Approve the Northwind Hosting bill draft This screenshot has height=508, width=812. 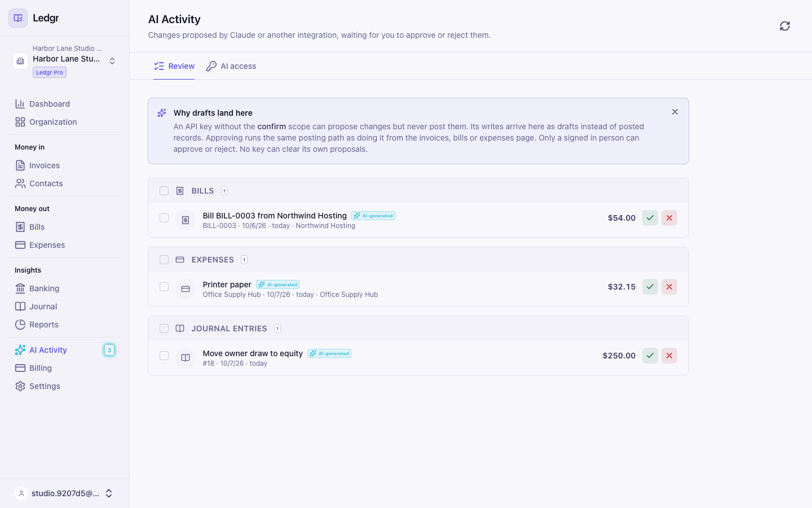pyautogui.click(x=650, y=218)
